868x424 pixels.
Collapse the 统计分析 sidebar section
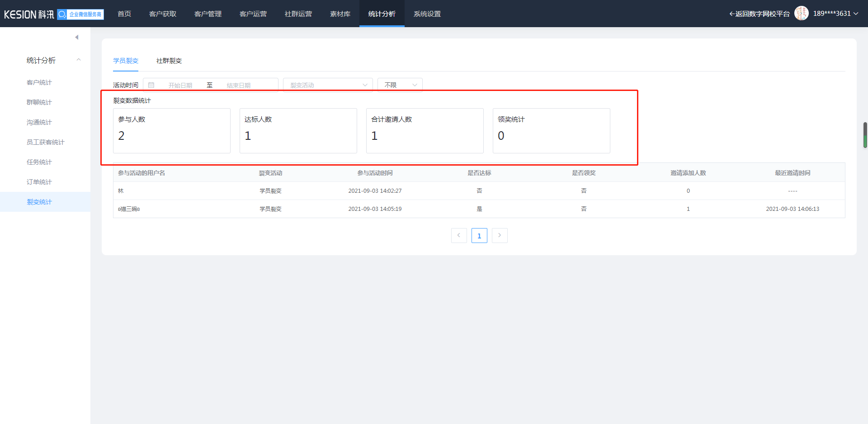pos(79,60)
